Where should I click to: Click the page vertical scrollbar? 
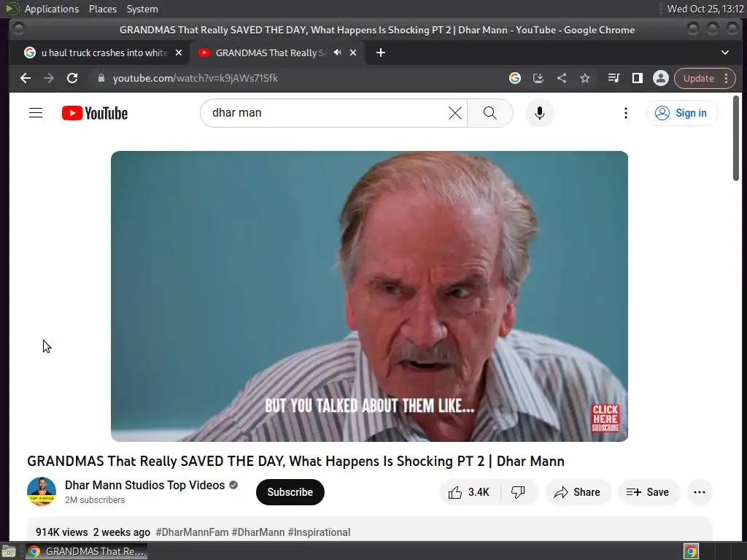(735, 138)
